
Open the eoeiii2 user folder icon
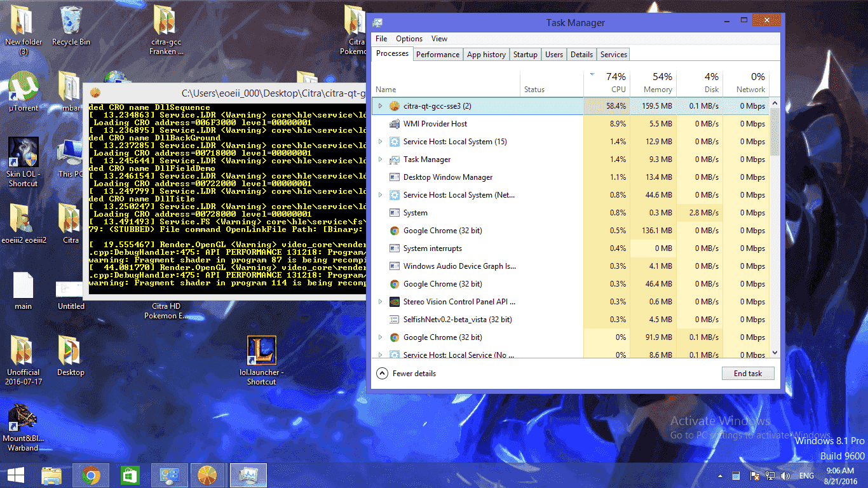[24, 224]
